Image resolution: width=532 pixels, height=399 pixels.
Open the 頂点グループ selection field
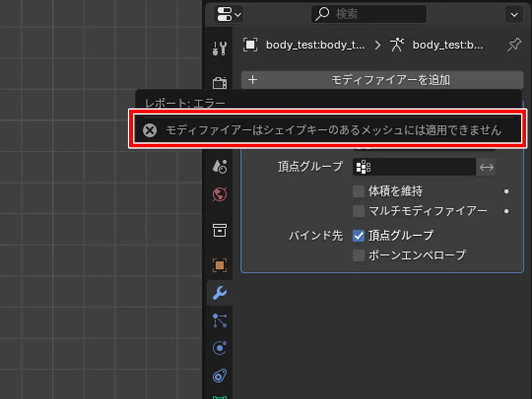(413, 167)
